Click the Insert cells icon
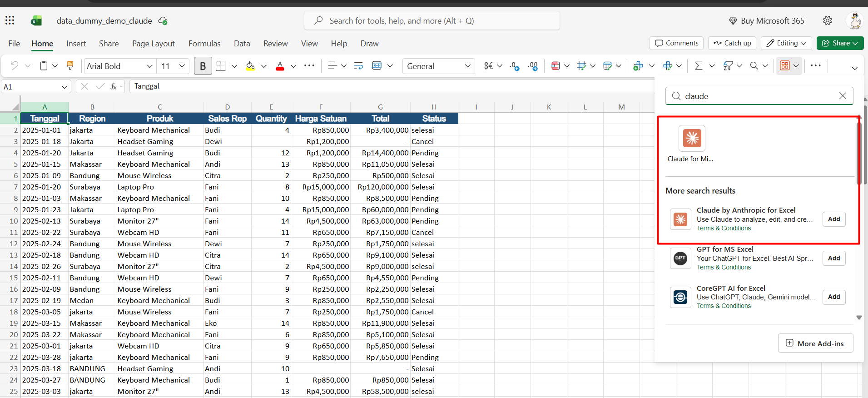Image resolution: width=868 pixels, height=398 pixels. [x=638, y=66]
